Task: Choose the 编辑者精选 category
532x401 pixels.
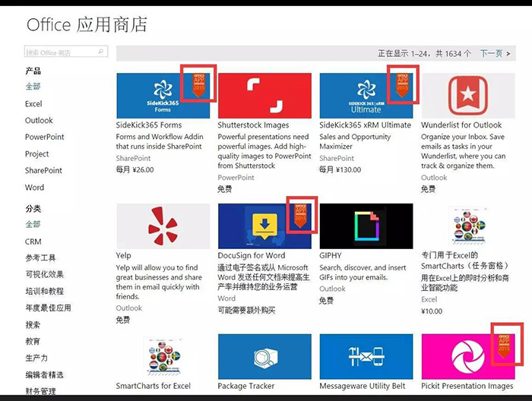Action: [x=44, y=375]
